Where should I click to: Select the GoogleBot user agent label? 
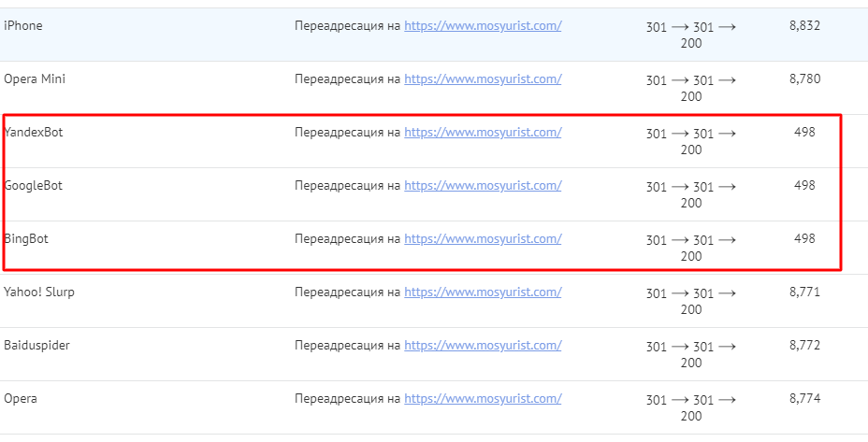(34, 185)
